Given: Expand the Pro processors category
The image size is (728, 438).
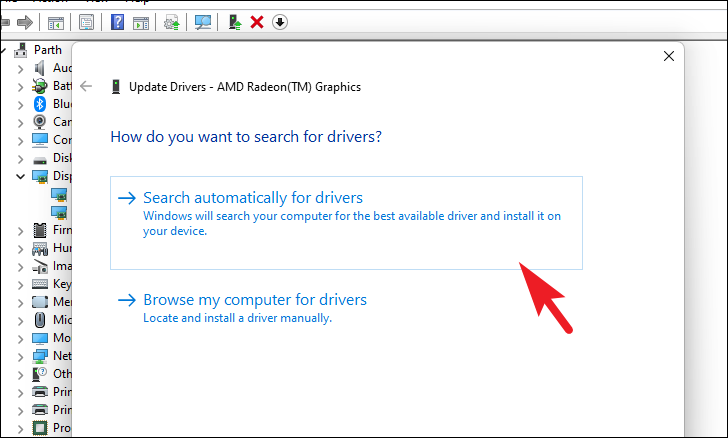Looking at the screenshot, I should point(20,429).
